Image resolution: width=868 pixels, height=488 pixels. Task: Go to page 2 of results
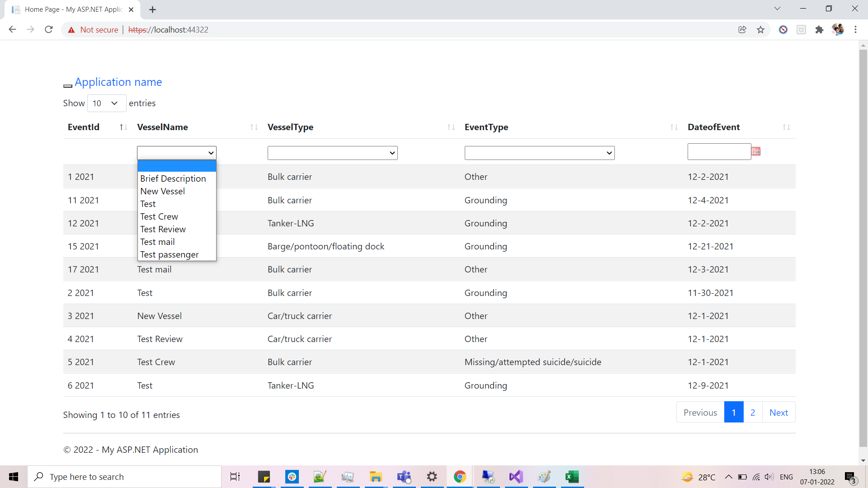752,412
